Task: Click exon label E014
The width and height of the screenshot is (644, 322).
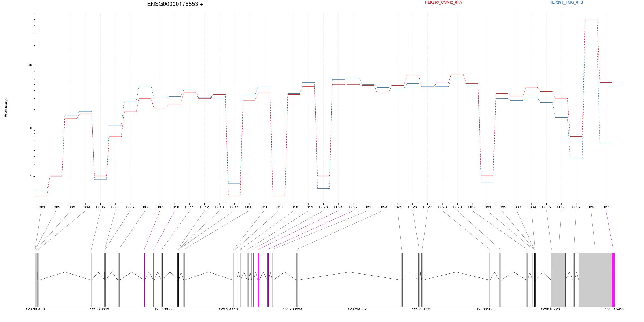Action: (x=234, y=207)
